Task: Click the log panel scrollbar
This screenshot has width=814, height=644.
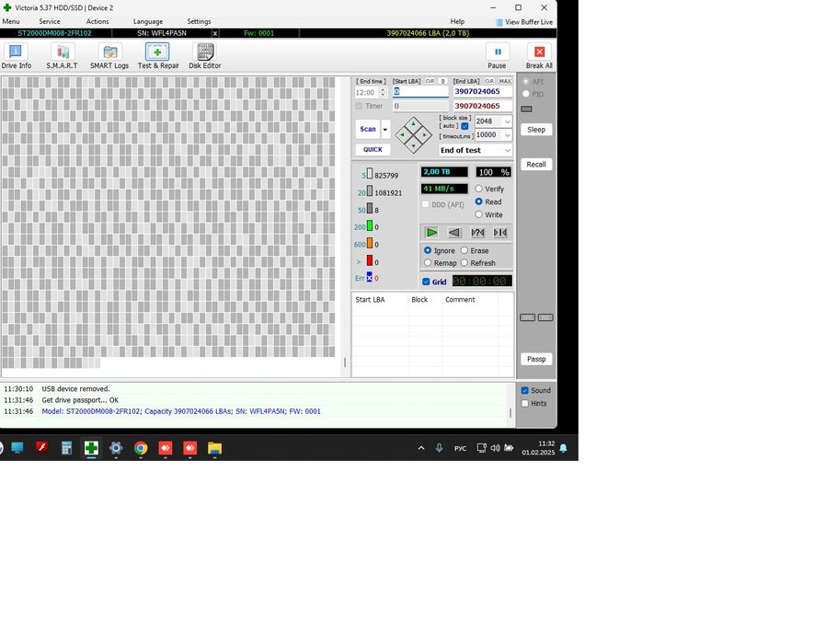Action: (x=510, y=412)
